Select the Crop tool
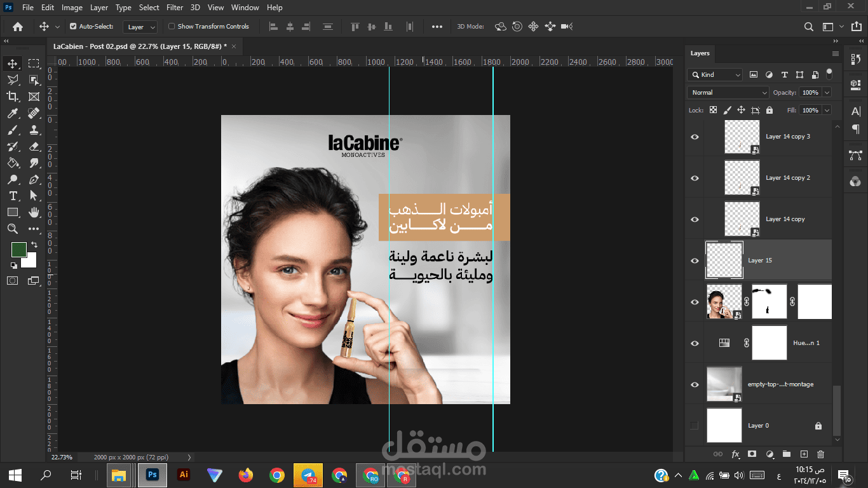 click(x=13, y=97)
